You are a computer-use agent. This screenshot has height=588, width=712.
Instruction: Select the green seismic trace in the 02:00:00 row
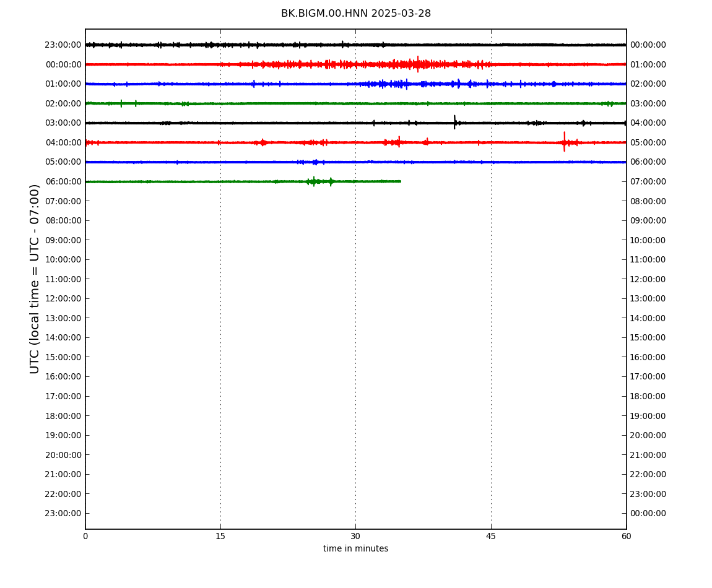click(x=355, y=103)
